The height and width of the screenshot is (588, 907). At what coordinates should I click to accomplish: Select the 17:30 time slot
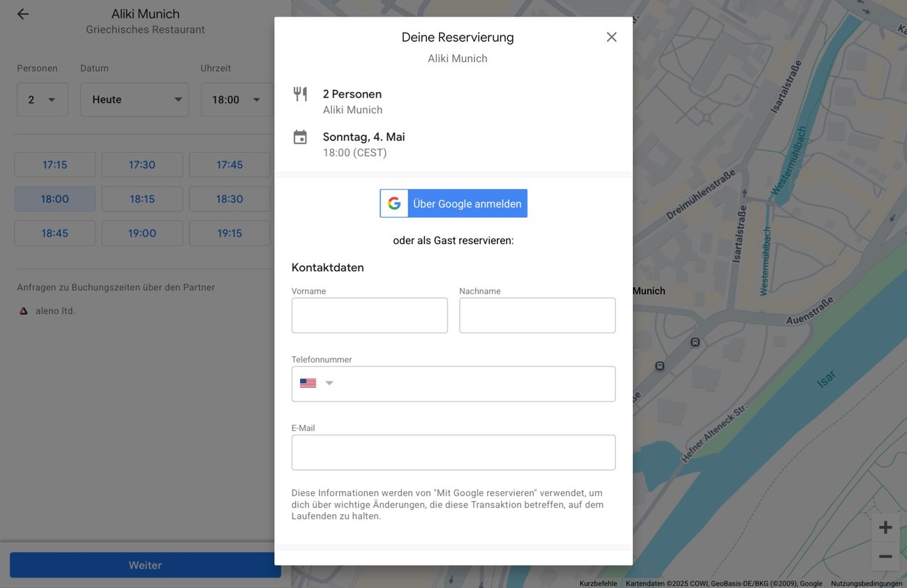tap(142, 165)
